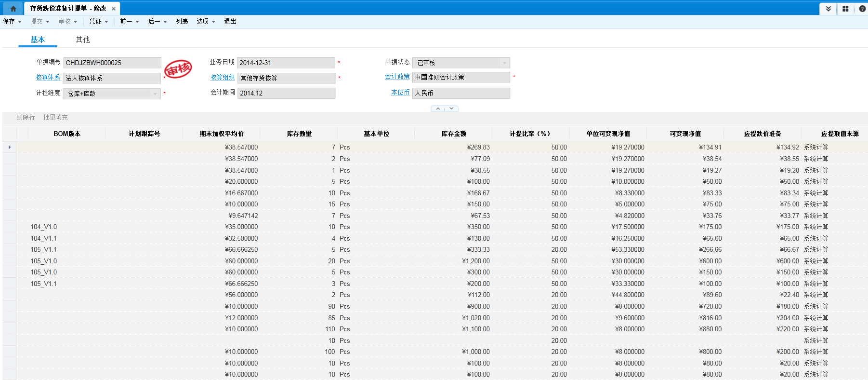Screen dimensions: 868x380
Task: Follow the 核算体系 link
Action: click(x=48, y=77)
